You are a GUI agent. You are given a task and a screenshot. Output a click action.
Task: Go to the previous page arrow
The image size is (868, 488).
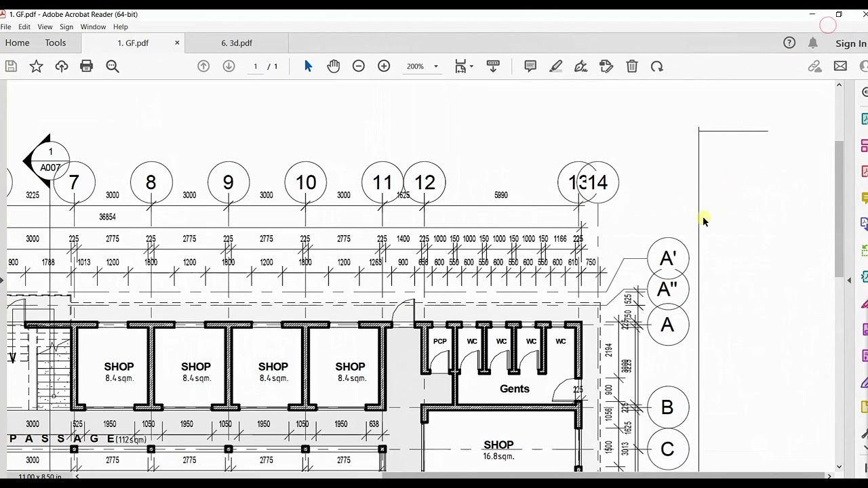(x=203, y=66)
